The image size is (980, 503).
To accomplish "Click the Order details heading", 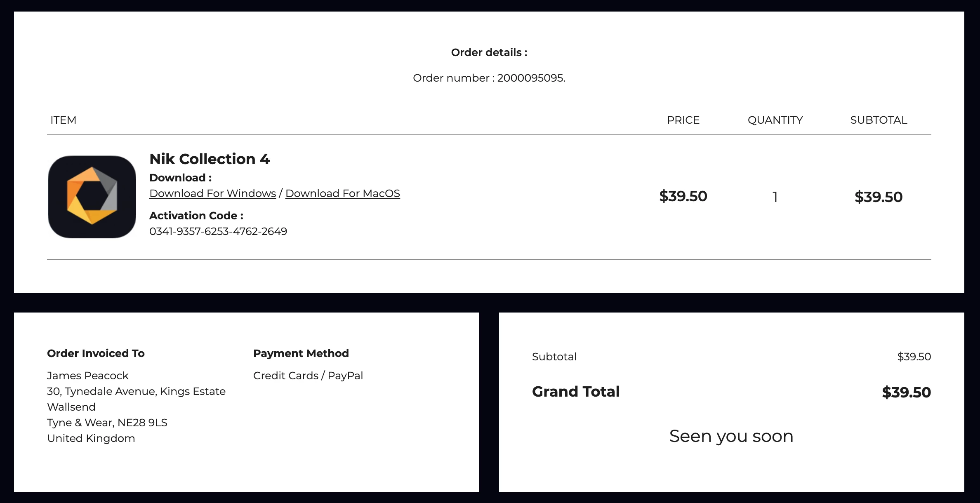I will (x=489, y=52).
